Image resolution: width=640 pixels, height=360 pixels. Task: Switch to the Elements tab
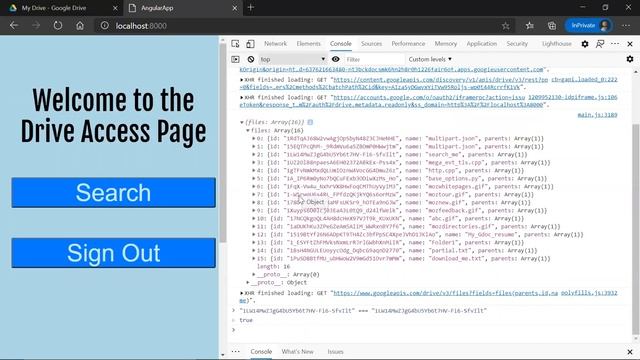(309, 44)
